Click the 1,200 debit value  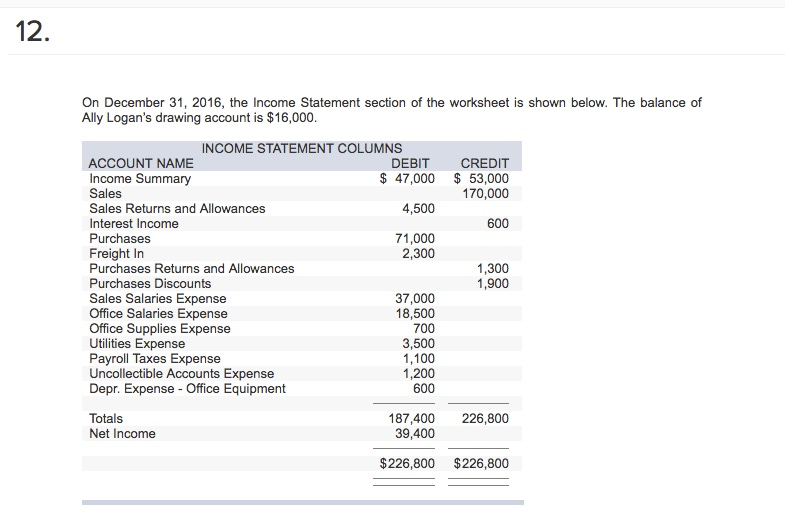419,374
